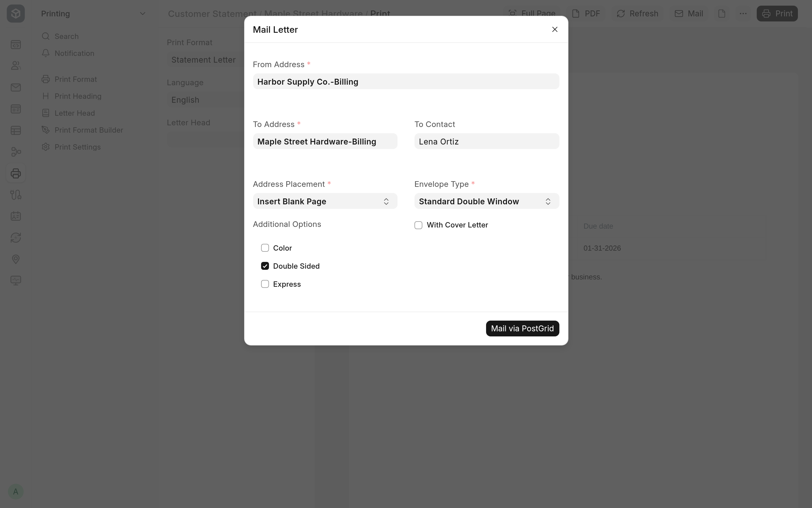Click the envelope rail icon
Viewport: 812px width, 508px height.
[16, 88]
